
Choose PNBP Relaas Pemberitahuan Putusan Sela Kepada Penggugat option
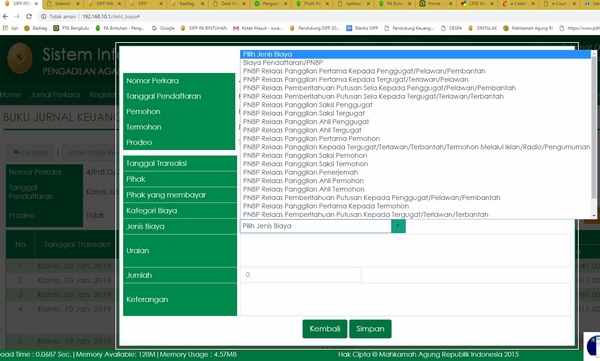[x=416, y=88]
